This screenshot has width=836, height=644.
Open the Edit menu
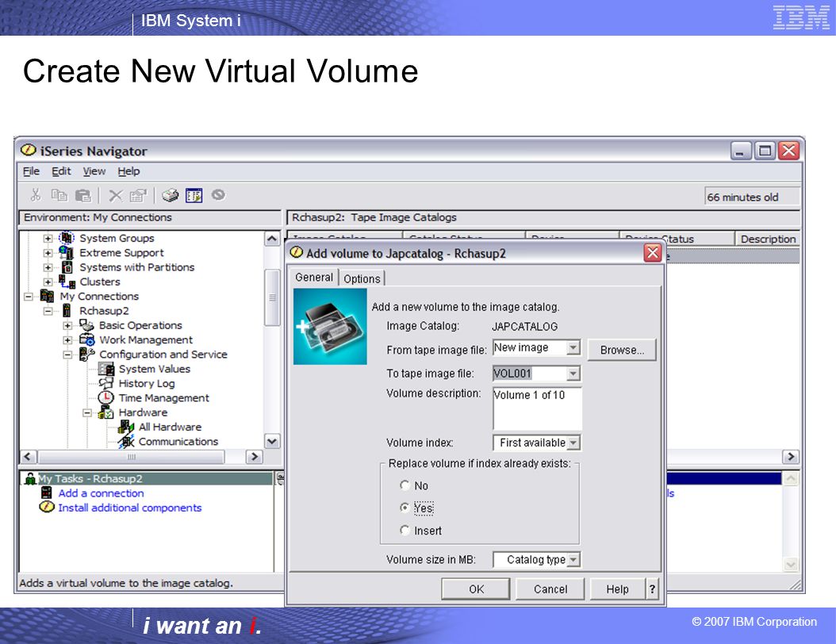61,171
